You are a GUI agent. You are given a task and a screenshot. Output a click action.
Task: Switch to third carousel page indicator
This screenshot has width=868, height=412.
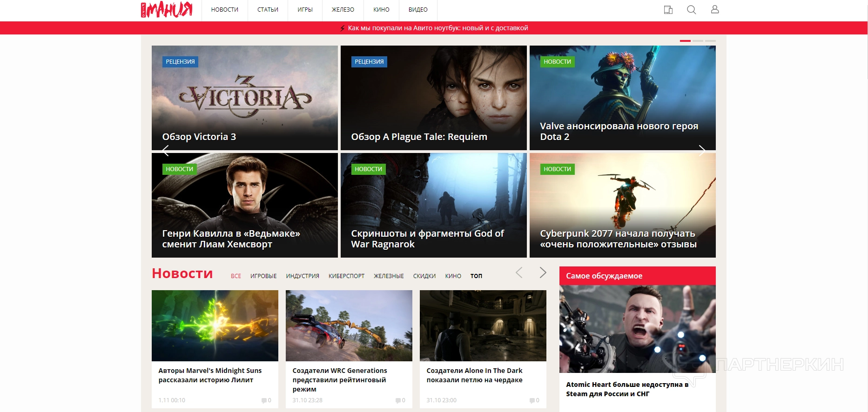point(710,41)
